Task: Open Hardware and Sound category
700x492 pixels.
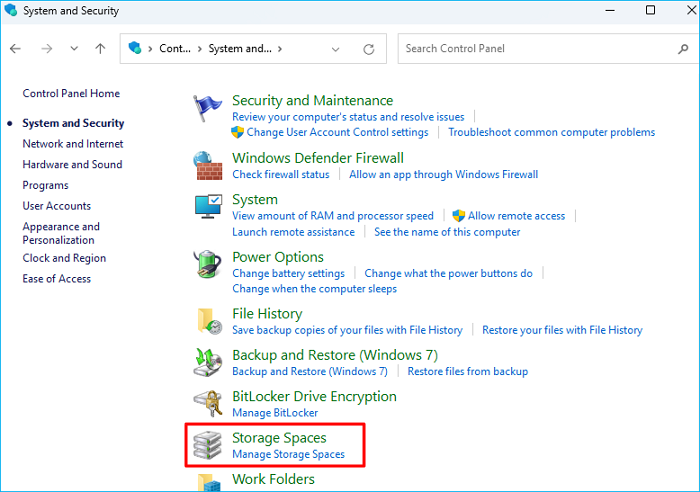Action: click(x=72, y=165)
